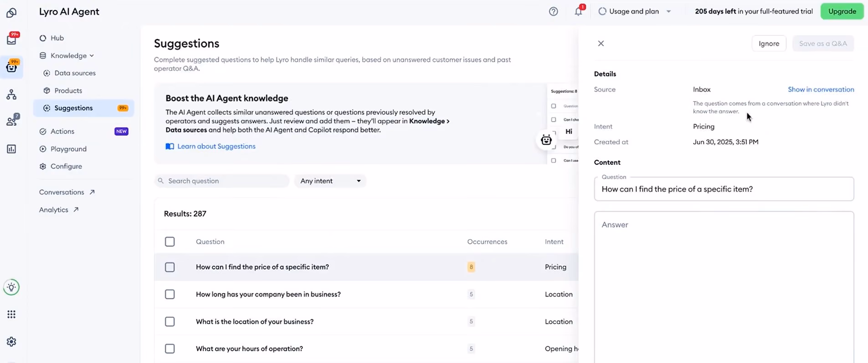
Task: Click the Intent column header
Action: pos(554,241)
